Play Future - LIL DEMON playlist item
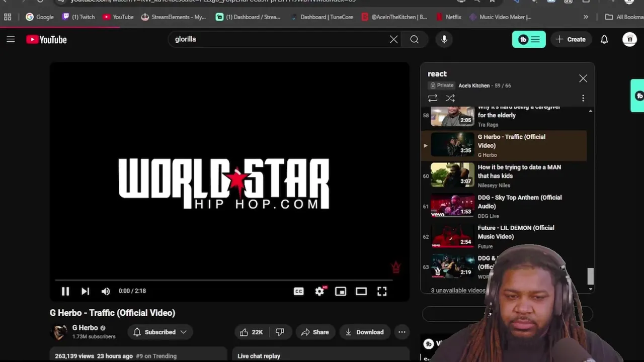The width and height of the screenshot is (644, 362). click(504, 237)
